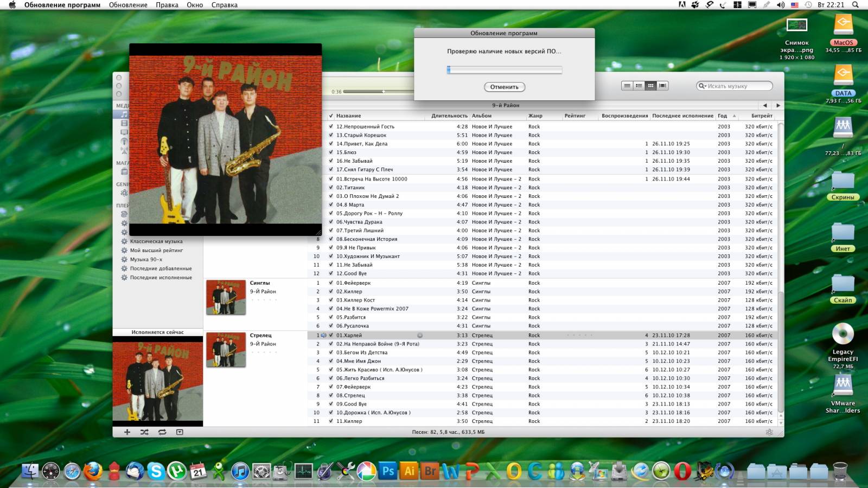868x488 pixels.
Task: Uncheck the track 08.Стрелец
Action: (331, 395)
